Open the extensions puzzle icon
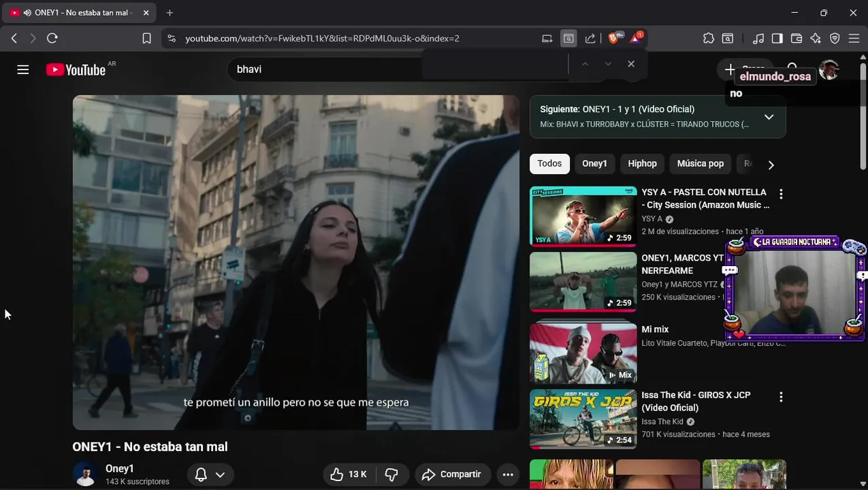This screenshot has width=868, height=490. tap(709, 39)
